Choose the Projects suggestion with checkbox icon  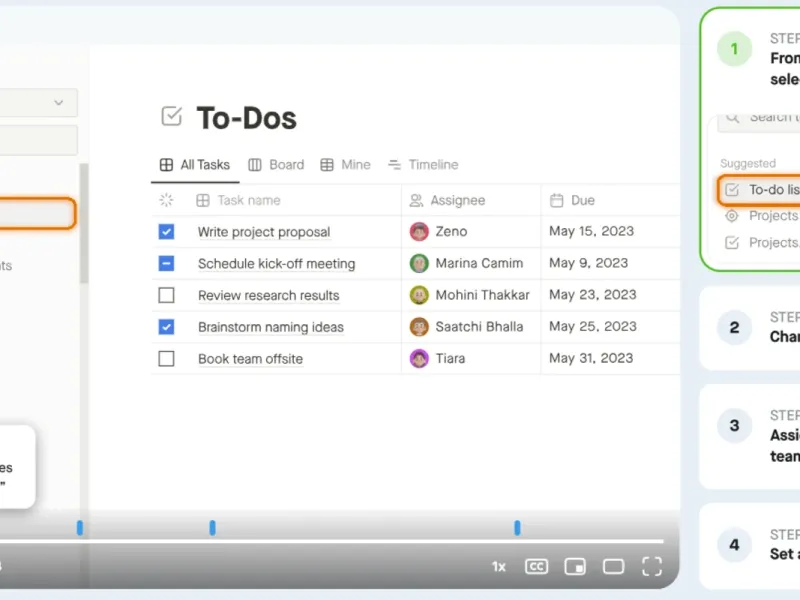click(761, 242)
